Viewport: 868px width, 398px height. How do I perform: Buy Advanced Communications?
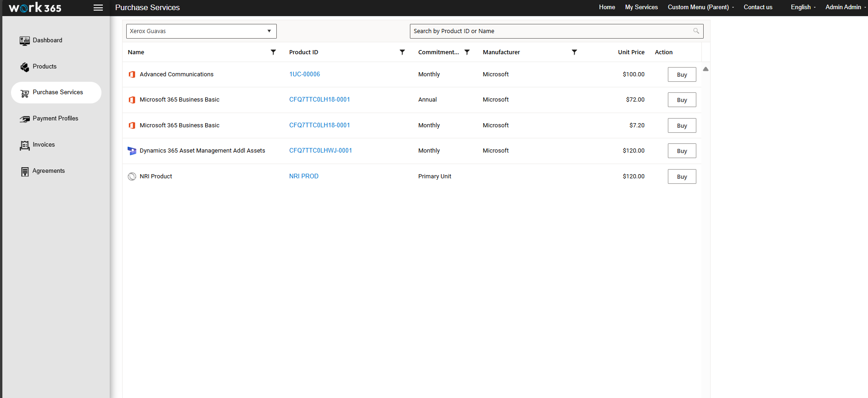[682, 74]
